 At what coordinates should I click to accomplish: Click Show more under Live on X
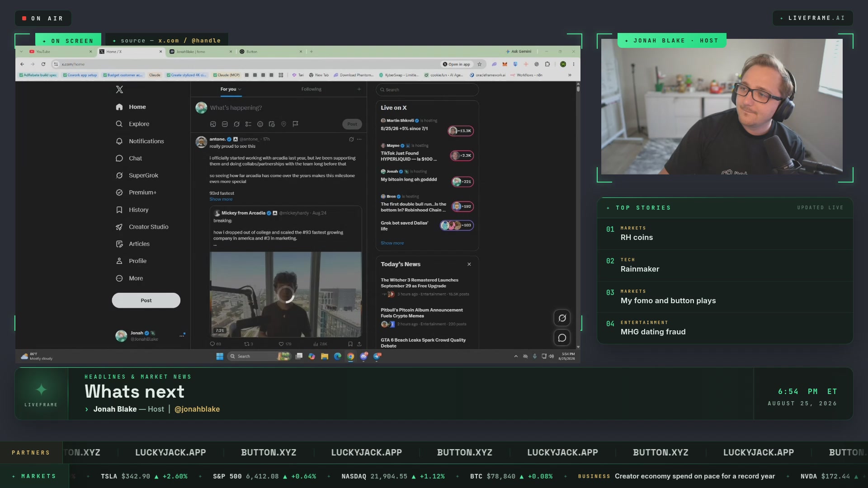tap(392, 243)
